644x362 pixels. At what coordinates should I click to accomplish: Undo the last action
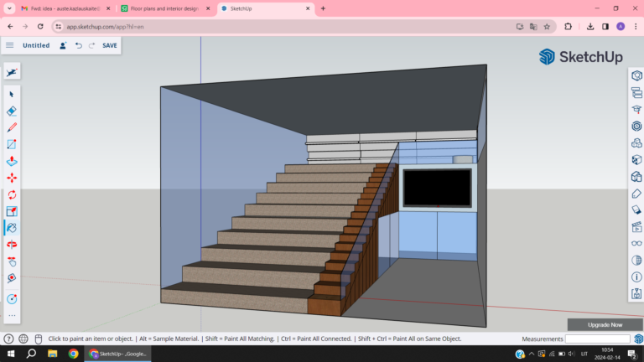pyautogui.click(x=79, y=45)
